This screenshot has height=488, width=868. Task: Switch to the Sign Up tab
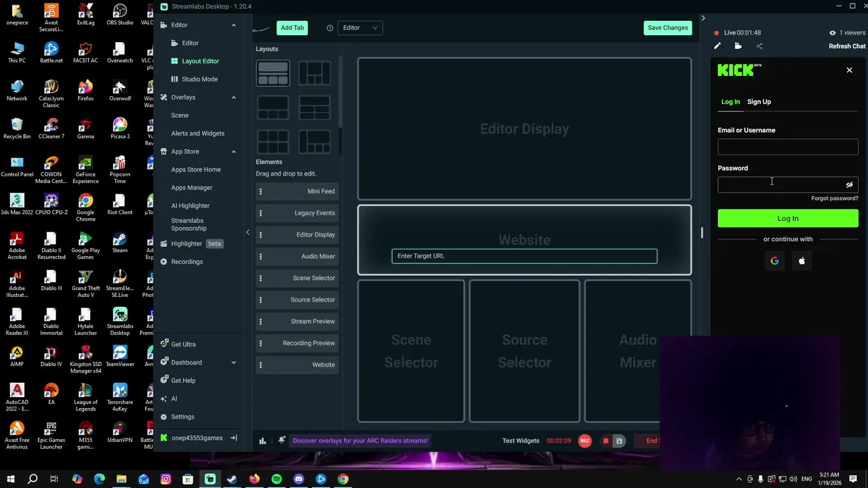759,102
